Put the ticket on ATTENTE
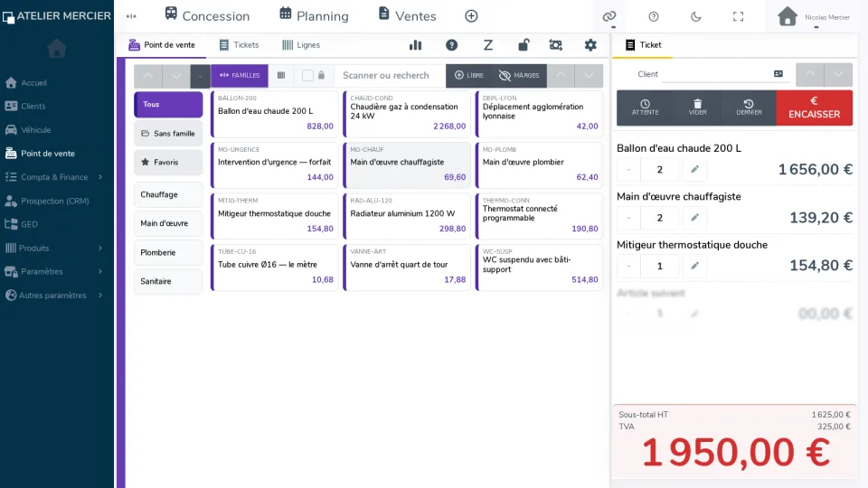Image resolution: width=868 pixels, height=488 pixels. [646, 108]
